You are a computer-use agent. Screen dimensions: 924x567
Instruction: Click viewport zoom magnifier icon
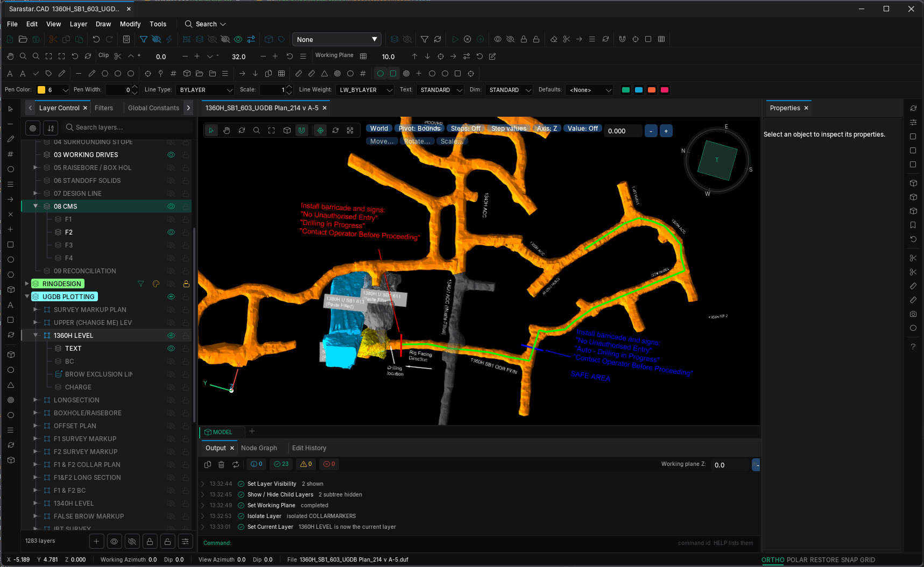(257, 130)
